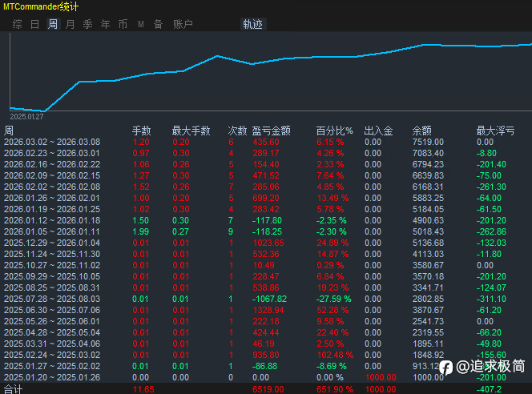Screen dimensions: 532x394
Task: Switch to the 综 summary tab
Action: [x=17, y=24]
